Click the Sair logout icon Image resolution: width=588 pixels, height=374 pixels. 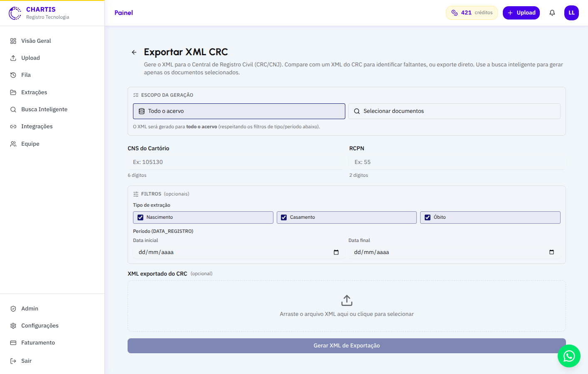tap(13, 361)
